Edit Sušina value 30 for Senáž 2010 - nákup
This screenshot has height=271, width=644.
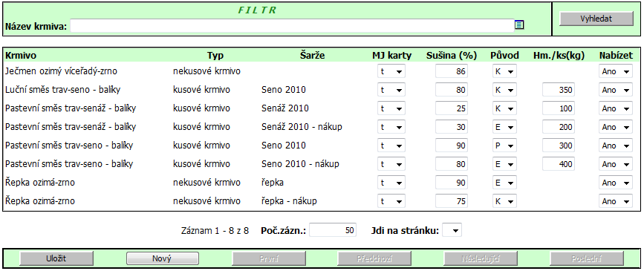(x=452, y=127)
